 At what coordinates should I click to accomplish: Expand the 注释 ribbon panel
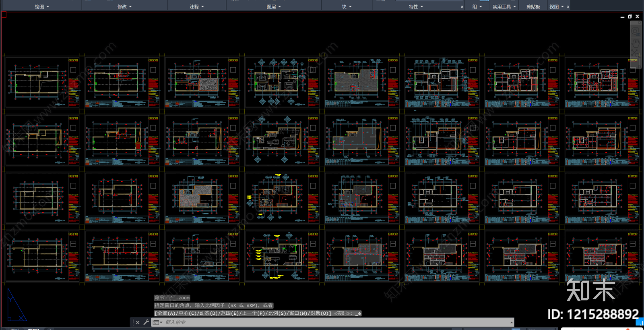(197, 6)
